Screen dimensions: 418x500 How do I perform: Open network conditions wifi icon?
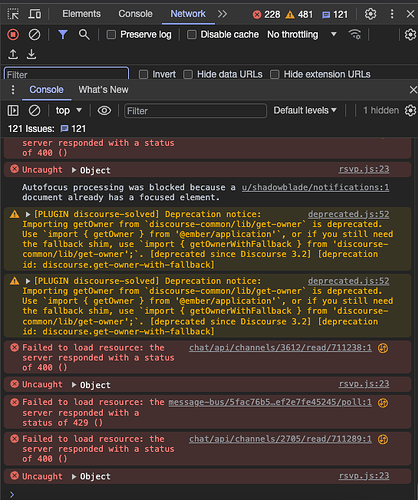click(x=354, y=35)
